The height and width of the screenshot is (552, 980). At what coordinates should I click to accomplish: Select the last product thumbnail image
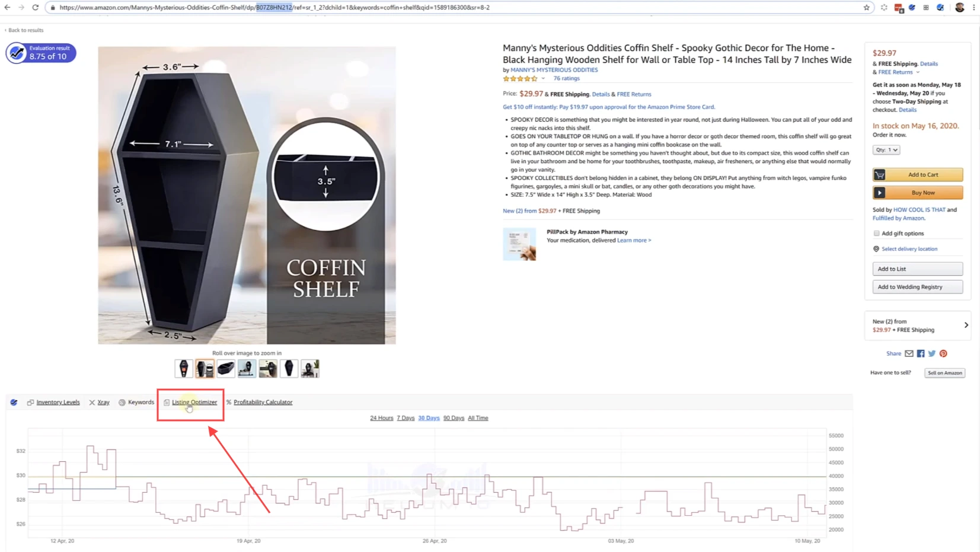(310, 369)
